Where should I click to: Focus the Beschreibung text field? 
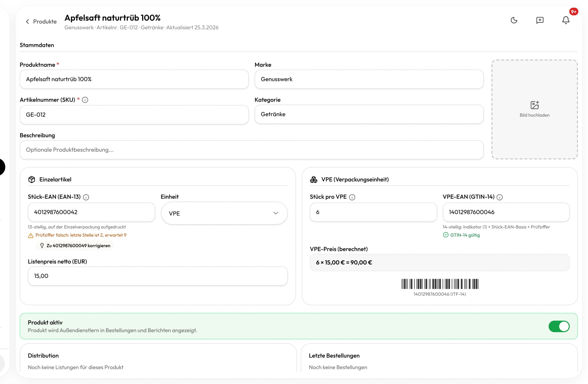coord(251,150)
